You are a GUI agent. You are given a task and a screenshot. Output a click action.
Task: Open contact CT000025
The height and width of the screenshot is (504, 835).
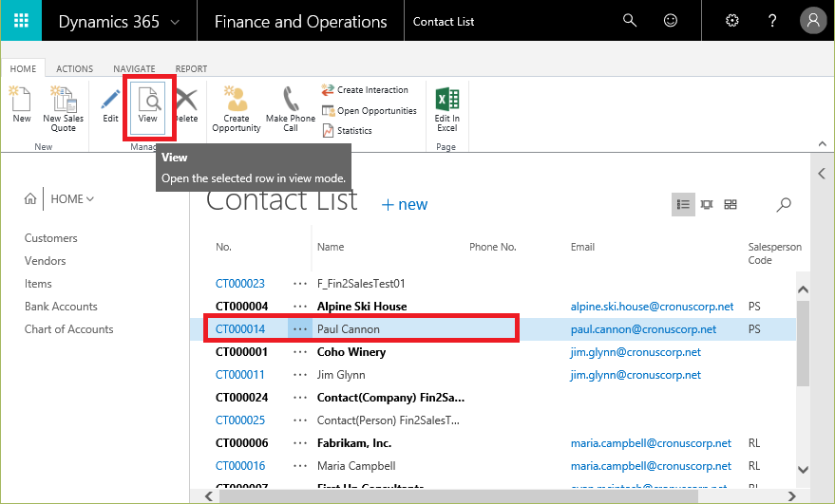pos(240,420)
